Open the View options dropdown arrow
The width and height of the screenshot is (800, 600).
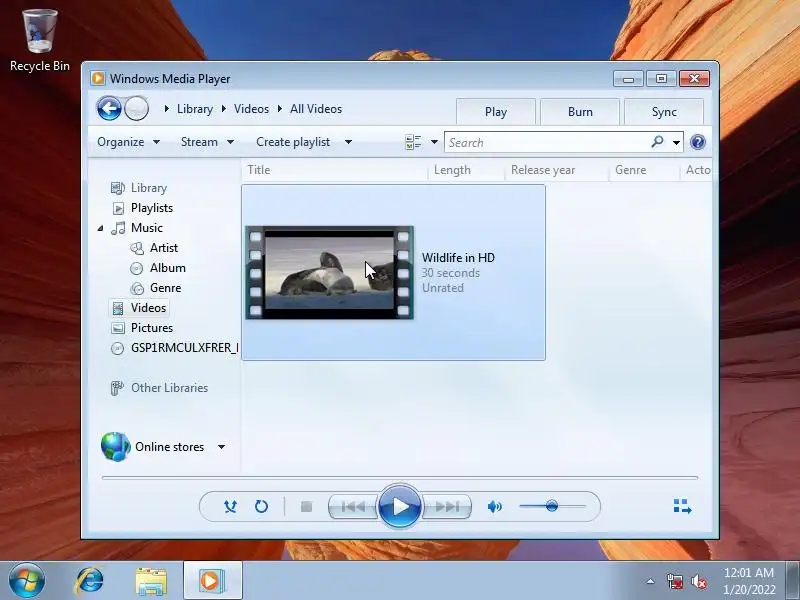click(x=434, y=142)
